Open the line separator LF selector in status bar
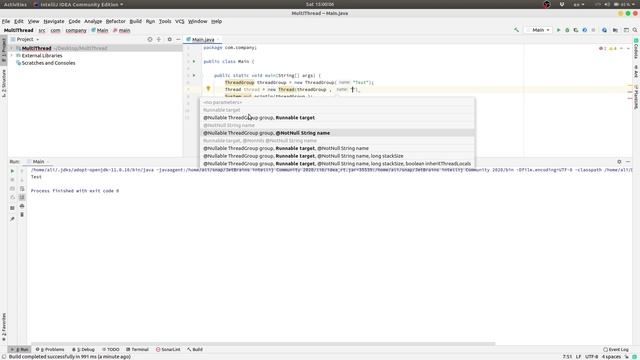The image size is (640, 360). pyautogui.click(x=578, y=357)
